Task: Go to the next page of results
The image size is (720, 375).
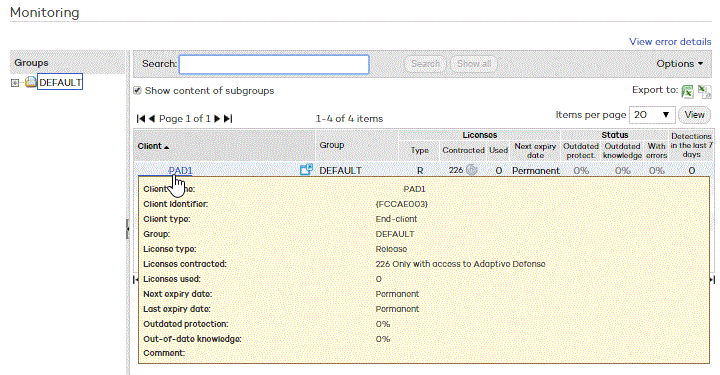Action: [x=218, y=118]
